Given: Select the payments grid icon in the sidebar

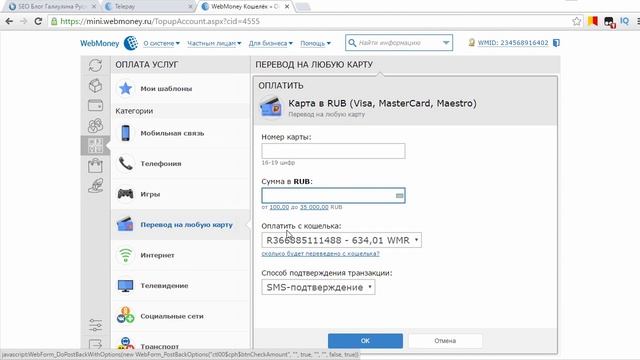Looking at the screenshot, I should (95, 145).
